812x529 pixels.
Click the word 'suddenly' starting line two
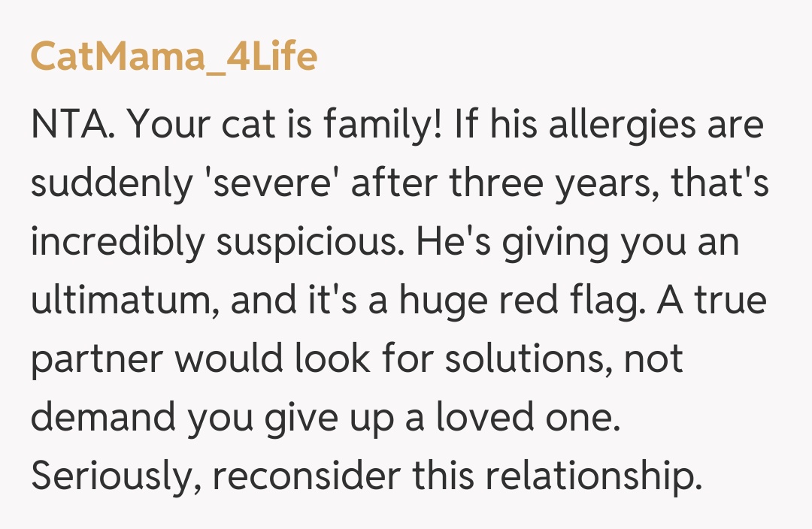111,185
